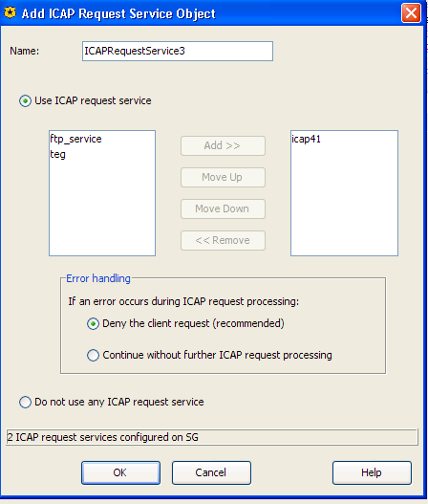Select icap41 in the chosen services list

tap(306, 139)
